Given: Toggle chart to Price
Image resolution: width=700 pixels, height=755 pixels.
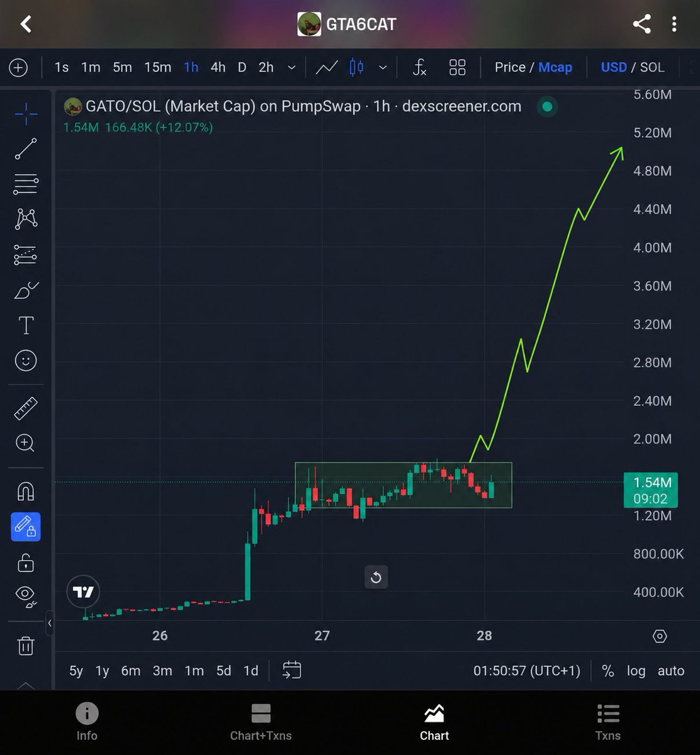Looking at the screenshot, I should (x=510, y=67).
